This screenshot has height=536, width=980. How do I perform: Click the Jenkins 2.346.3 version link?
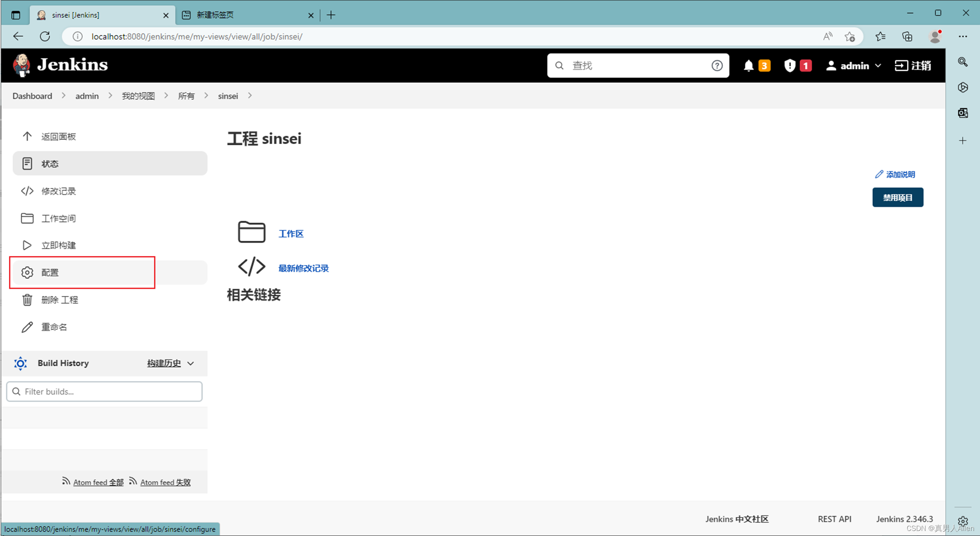pyautogui.click(x=904, y=519)
